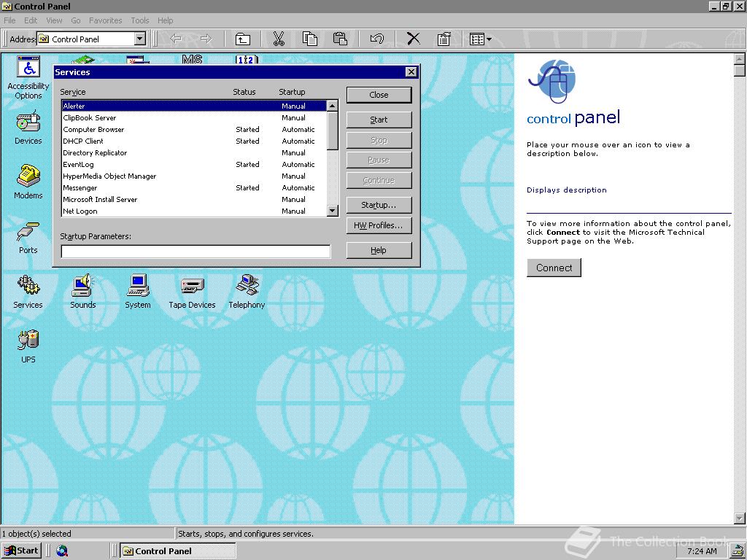Click the Cut scissors toolbar icon
This screenshot has width=747, height=560.
pos(279,39)
